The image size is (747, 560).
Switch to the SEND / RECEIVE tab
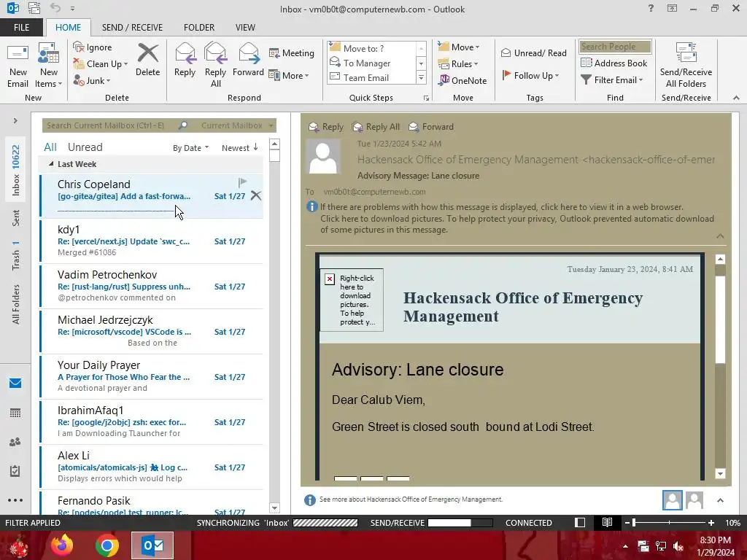click(132, 28)
